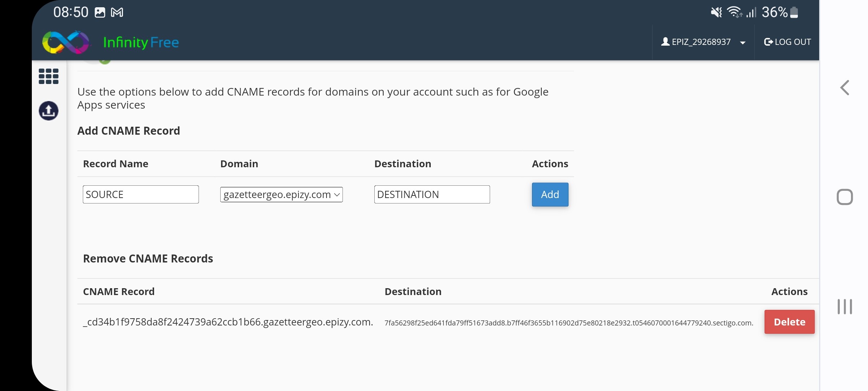This screenshot has width=868, height=391.
Task: Tap the Android home button
Action: click(x=844, y=197)
